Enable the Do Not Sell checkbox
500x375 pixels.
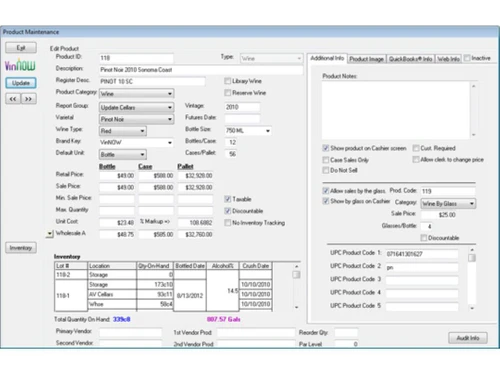pyautogui.click(x=326, y=170)
